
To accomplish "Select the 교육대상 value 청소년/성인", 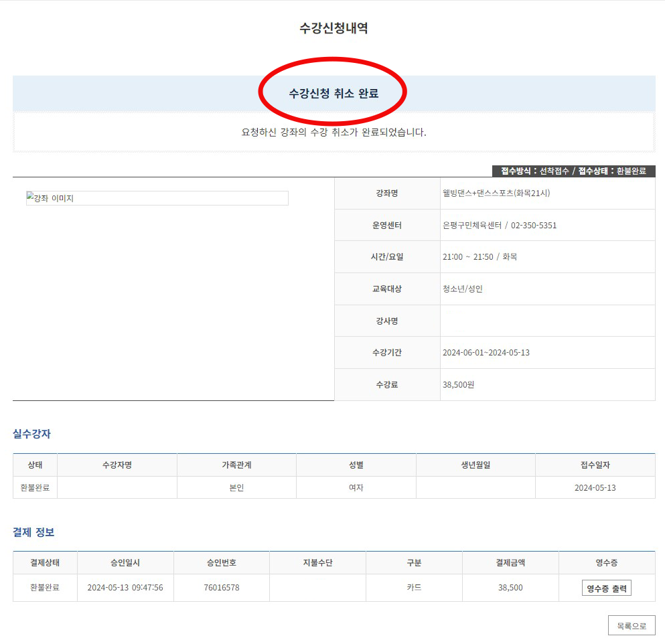I will point(463,289).
